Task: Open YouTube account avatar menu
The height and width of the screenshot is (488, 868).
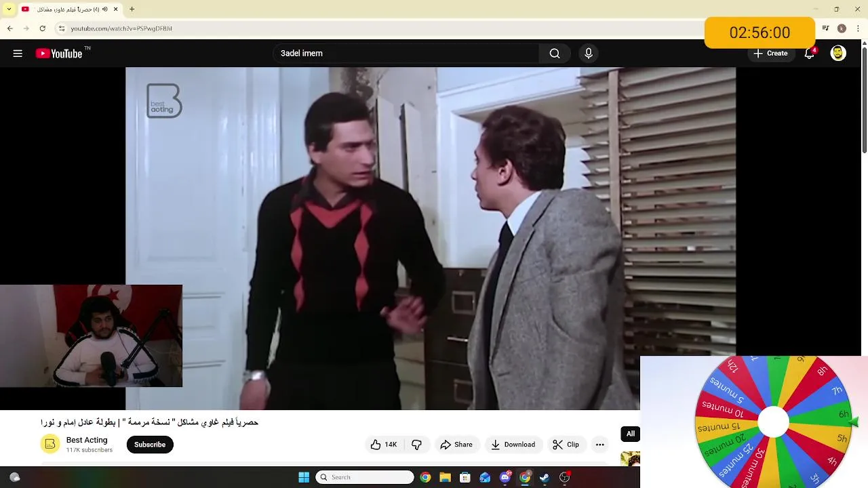Action: [x=838, y=54]
